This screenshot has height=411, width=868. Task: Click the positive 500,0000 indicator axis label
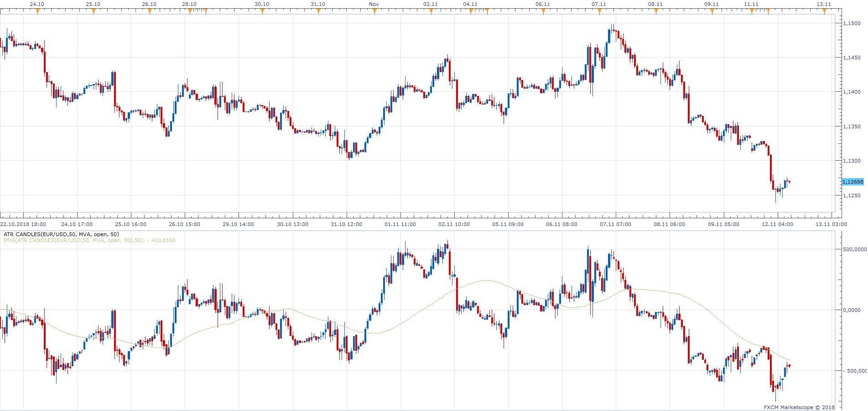point(855,249)
